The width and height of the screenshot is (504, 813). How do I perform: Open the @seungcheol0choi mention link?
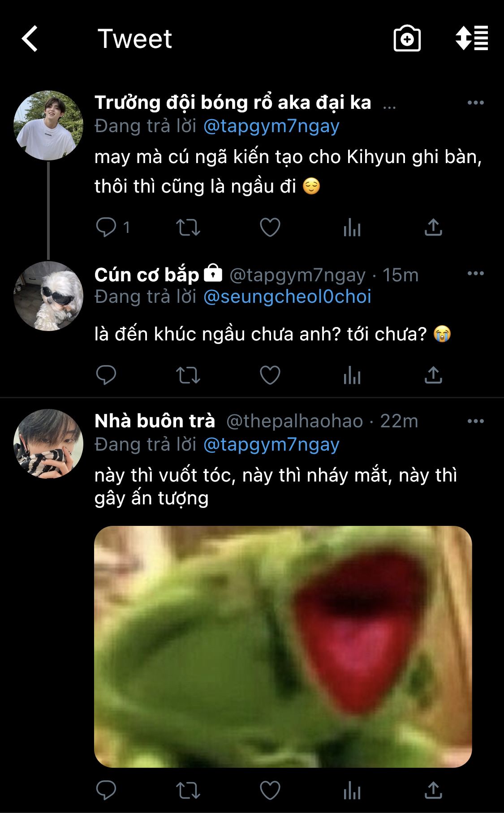click(x=287, y=297)
